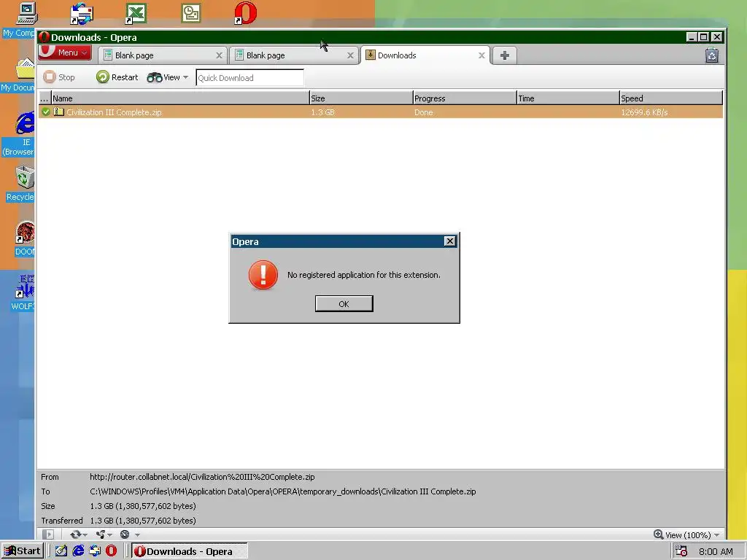Open the View (100%) zoom dropdown

click(x=692, y=534)
